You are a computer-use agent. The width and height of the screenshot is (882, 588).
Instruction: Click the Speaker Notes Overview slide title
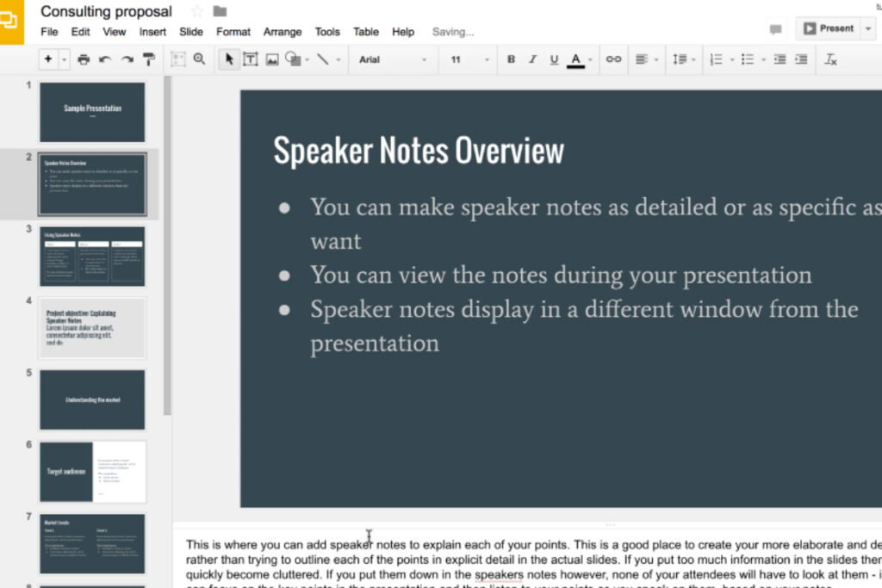click(419, 151)
